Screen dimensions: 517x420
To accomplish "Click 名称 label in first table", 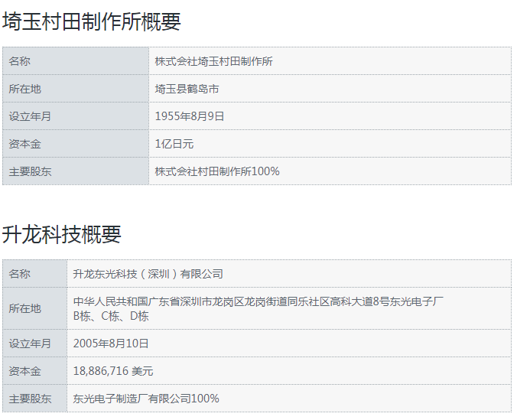I will [x=20, y=61].
